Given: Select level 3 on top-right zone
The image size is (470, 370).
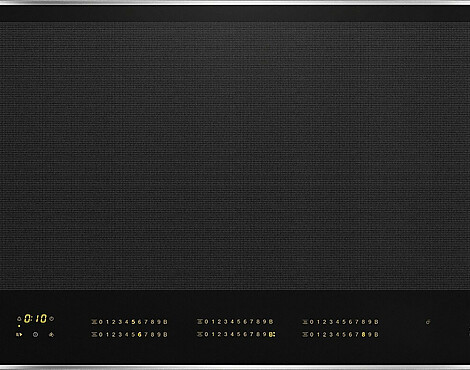Looking at the screenshot, I should point(331,322).
